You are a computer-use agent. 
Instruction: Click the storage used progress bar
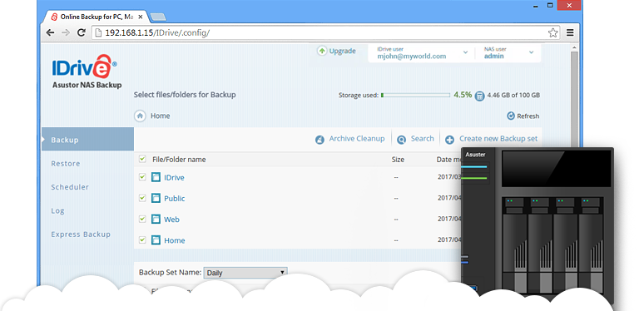(415, 95)
